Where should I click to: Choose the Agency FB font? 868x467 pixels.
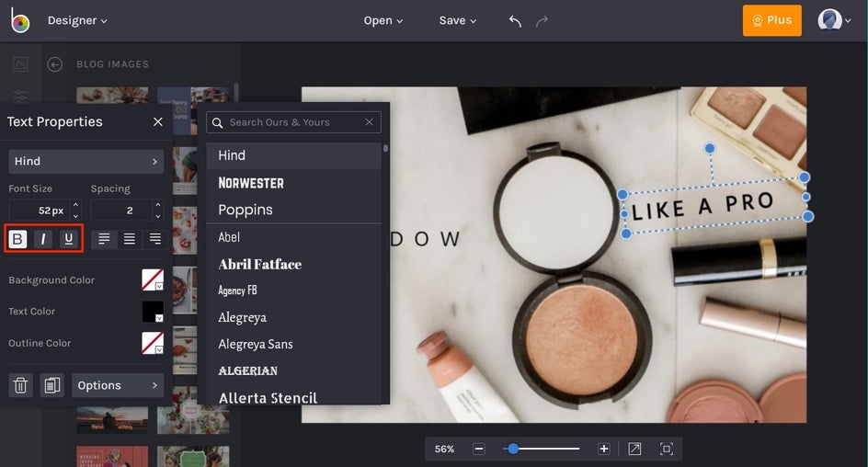(x=293, y=290)
